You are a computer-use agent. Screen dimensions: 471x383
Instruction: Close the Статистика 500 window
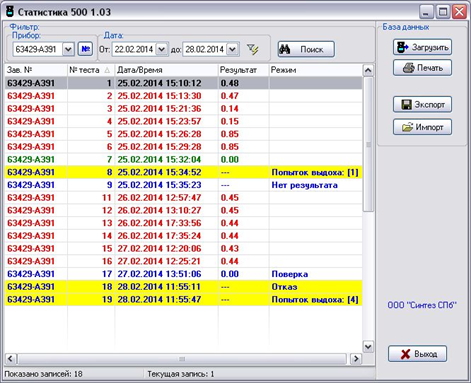(459, 12)
